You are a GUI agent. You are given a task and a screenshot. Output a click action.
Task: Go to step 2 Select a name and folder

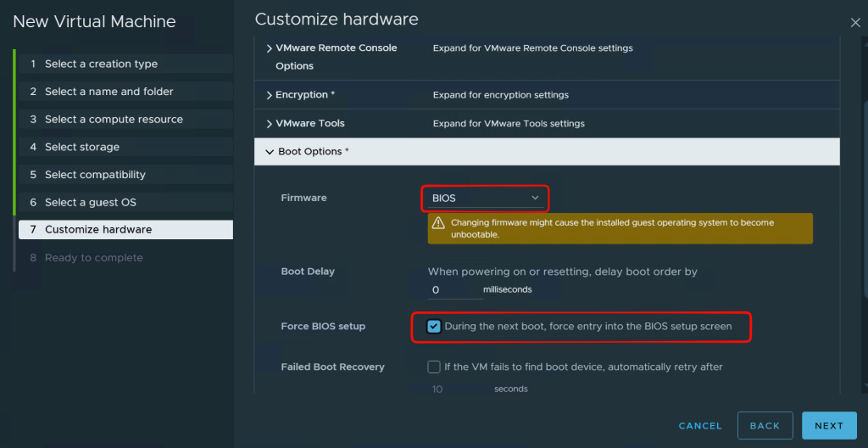click(x=125, y=92)
